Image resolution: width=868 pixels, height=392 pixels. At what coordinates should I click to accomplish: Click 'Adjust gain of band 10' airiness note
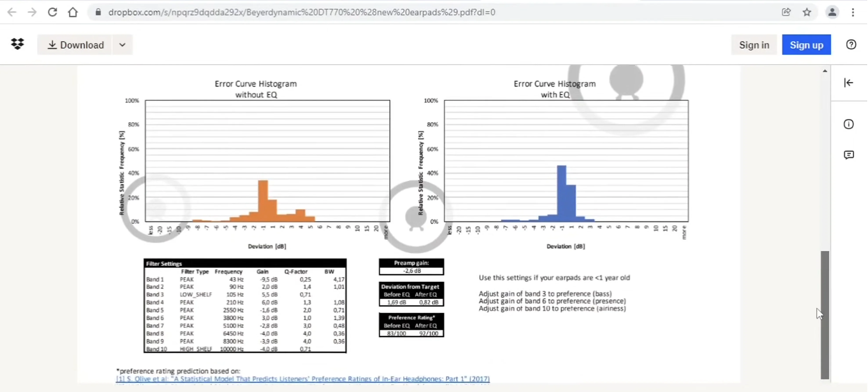click(x=552, y=309)
